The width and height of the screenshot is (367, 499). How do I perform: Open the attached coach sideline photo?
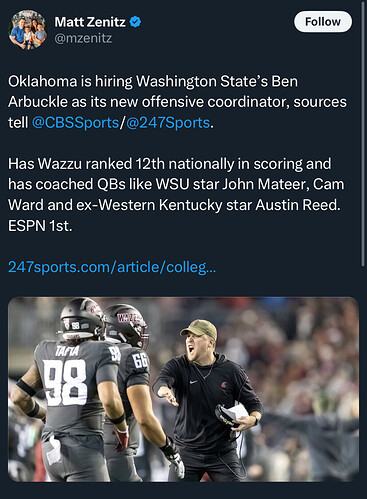(183, 389)
